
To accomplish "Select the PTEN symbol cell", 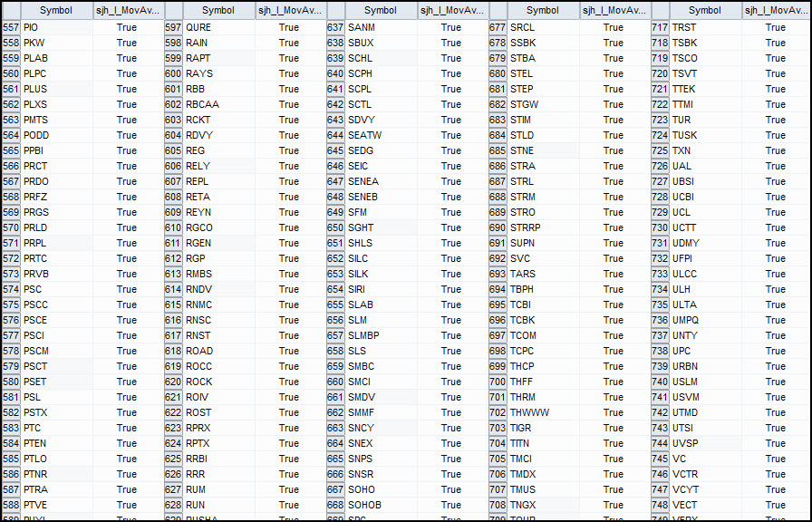I will (x=56, y=443).
